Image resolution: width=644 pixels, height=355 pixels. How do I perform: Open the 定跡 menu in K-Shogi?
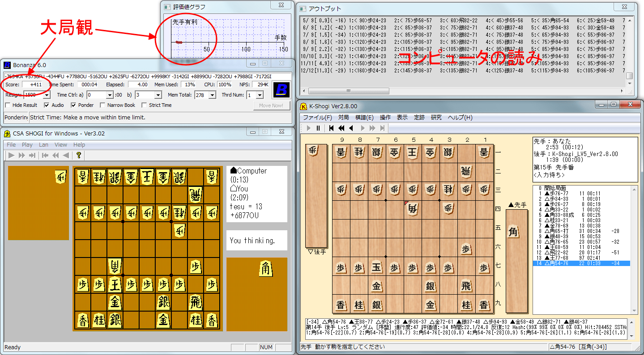click(419, 118)
